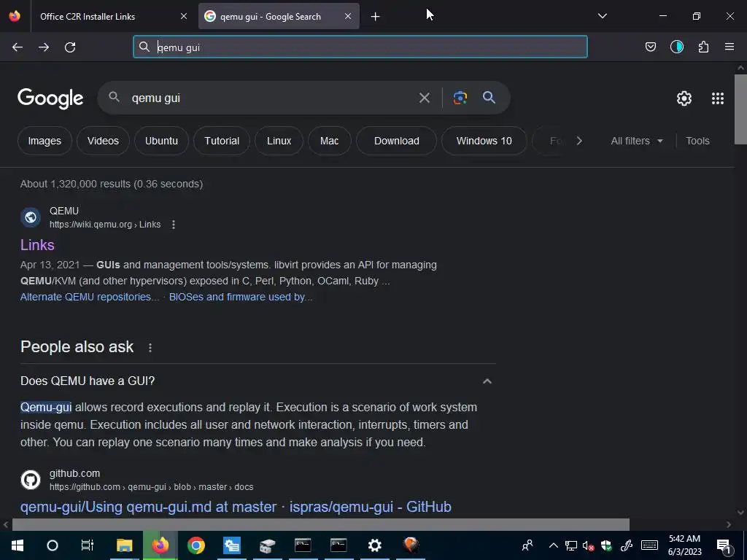The image size is (747, 560).
Task: Open the Windows Start menu
Action: pos(18,545)
